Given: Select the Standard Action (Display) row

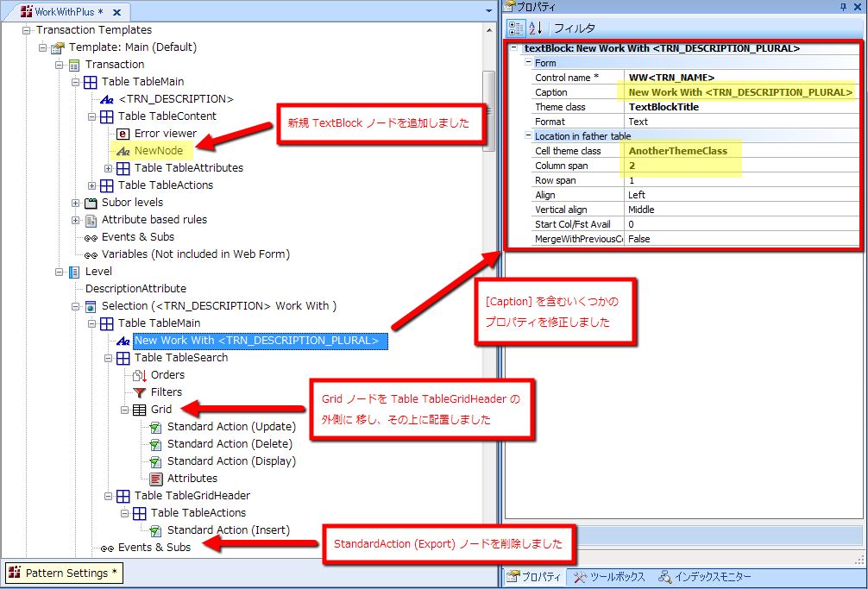Looking at the screenshot, I should click(231, 461).
